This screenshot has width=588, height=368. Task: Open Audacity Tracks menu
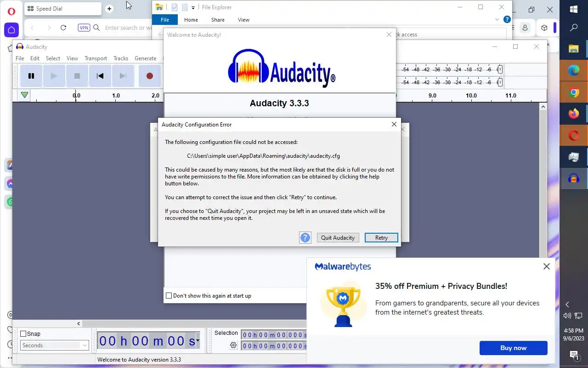121,58
